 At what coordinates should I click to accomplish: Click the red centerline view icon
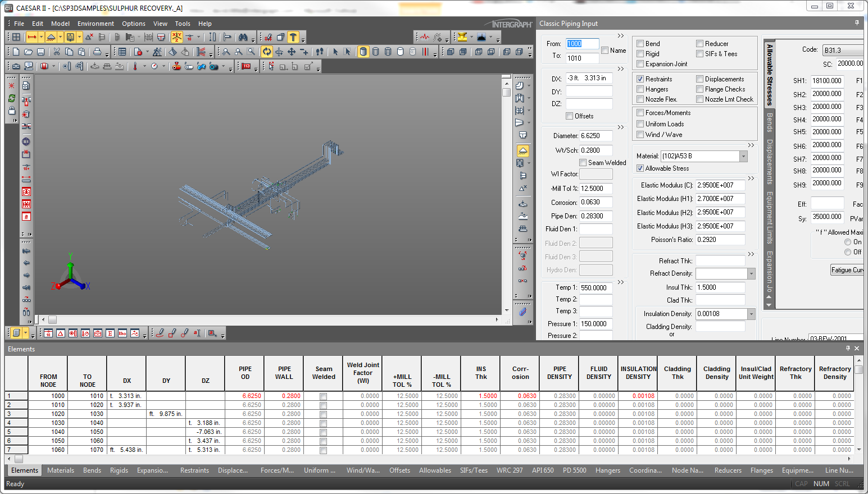(x=425, y=52)
